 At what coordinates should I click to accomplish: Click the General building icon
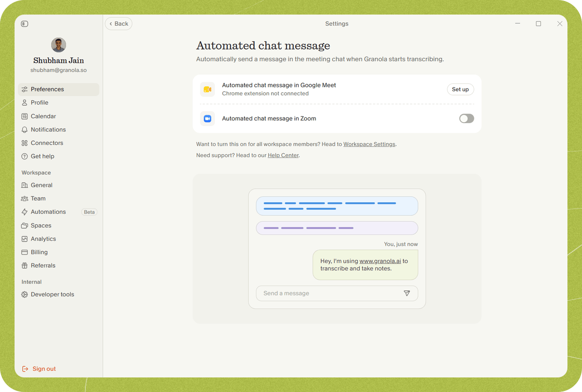click(25, 185)
